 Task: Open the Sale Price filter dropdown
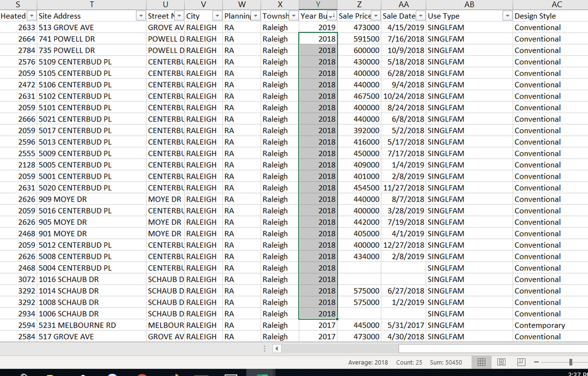(376, 16)
